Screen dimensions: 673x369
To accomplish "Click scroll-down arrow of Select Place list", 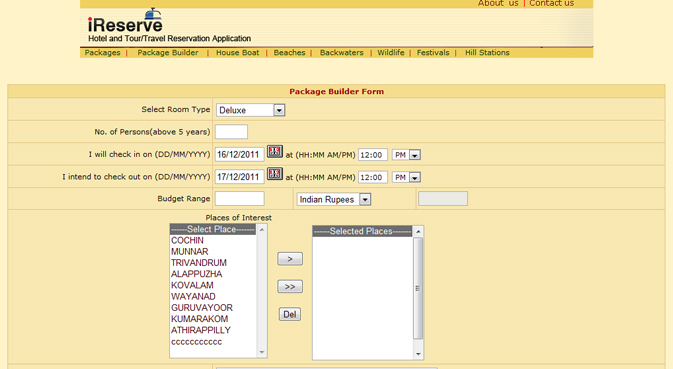I will [x=262, y=352].
